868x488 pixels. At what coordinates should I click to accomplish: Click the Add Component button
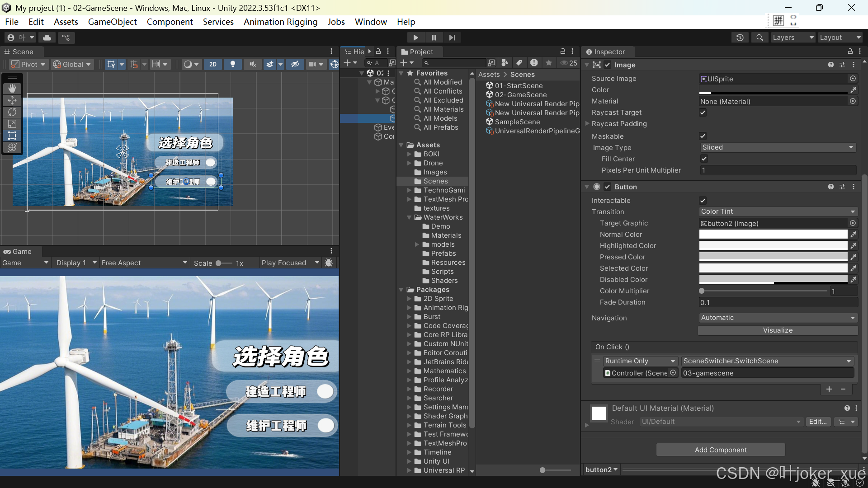pos(721,450)
